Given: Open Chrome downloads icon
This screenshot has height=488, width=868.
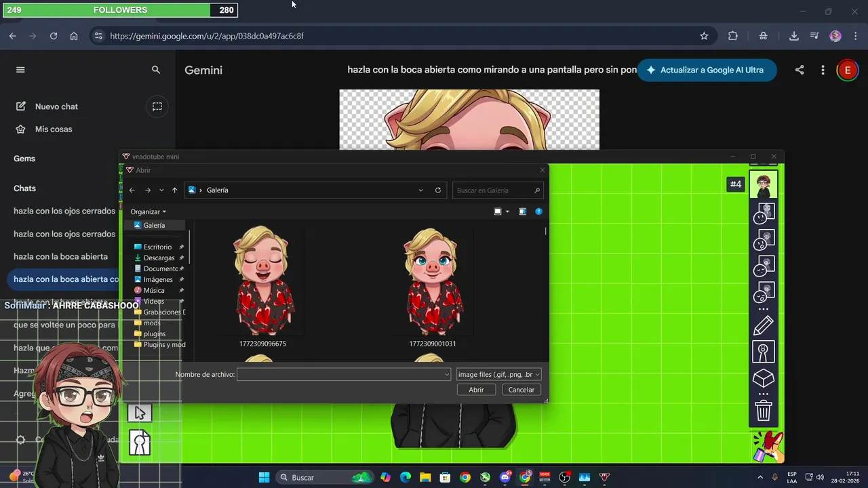Looking at the screenshot, I should [x=794, y=36].
